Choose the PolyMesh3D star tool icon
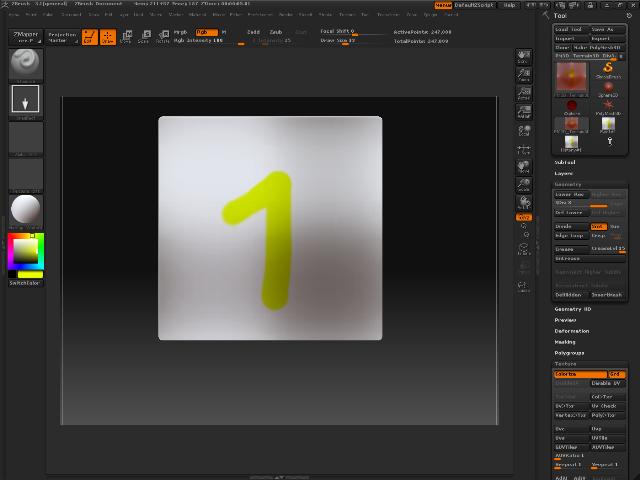Screen dimensions: 640x480 click(x=608, y=106)
